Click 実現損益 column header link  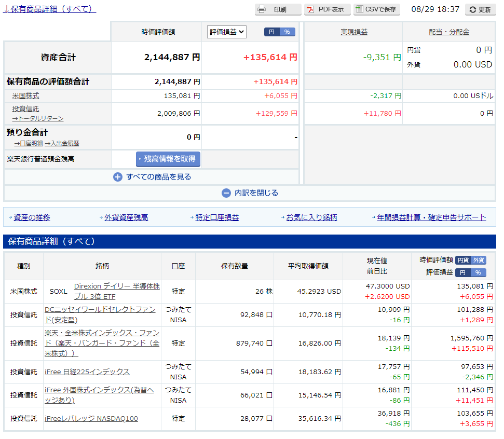pos(353,32)
